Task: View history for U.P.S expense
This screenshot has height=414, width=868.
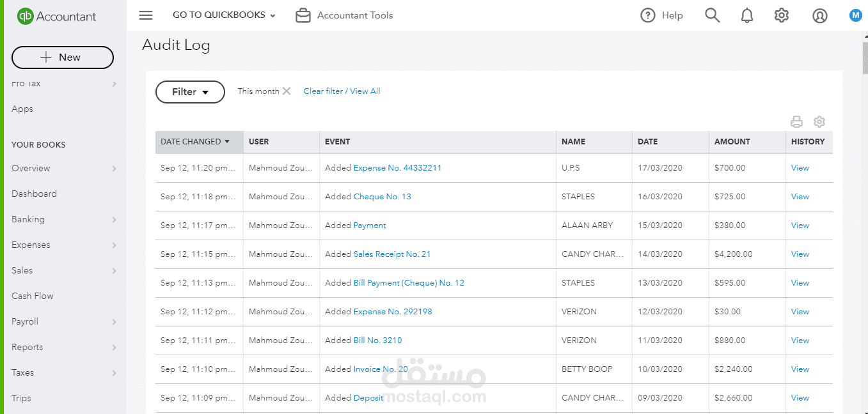Action: point(800,168)
